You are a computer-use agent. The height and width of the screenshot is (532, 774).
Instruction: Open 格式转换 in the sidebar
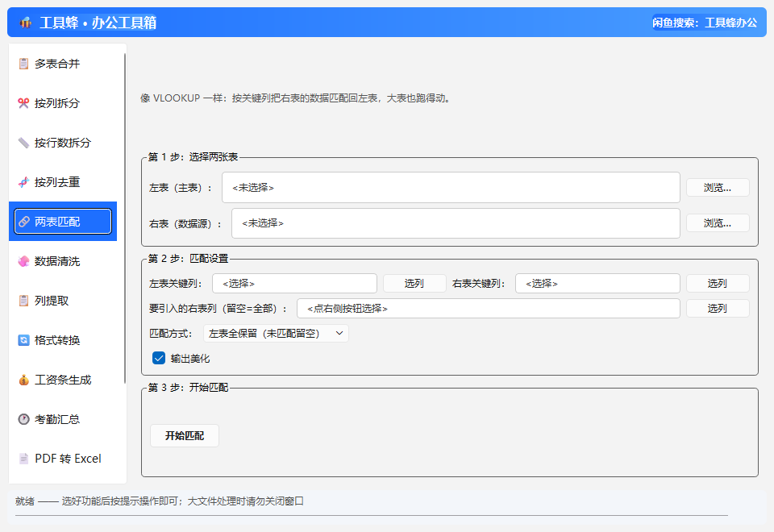point(63,340)
